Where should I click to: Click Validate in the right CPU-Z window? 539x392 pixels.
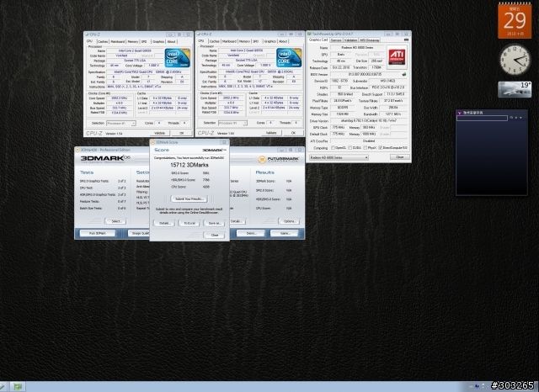(x=271, y=133)
